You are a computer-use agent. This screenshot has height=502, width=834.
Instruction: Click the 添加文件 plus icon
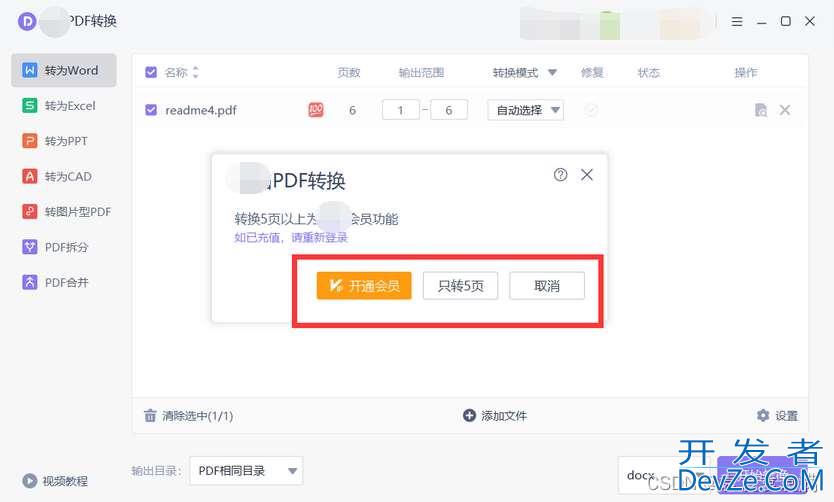(470, 415)
